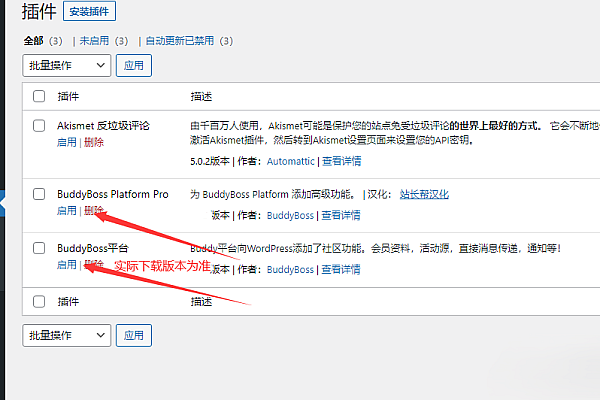Screen dimensions: 600x400
Task: Check the select-all box in table footer
Action: (39, 302)
